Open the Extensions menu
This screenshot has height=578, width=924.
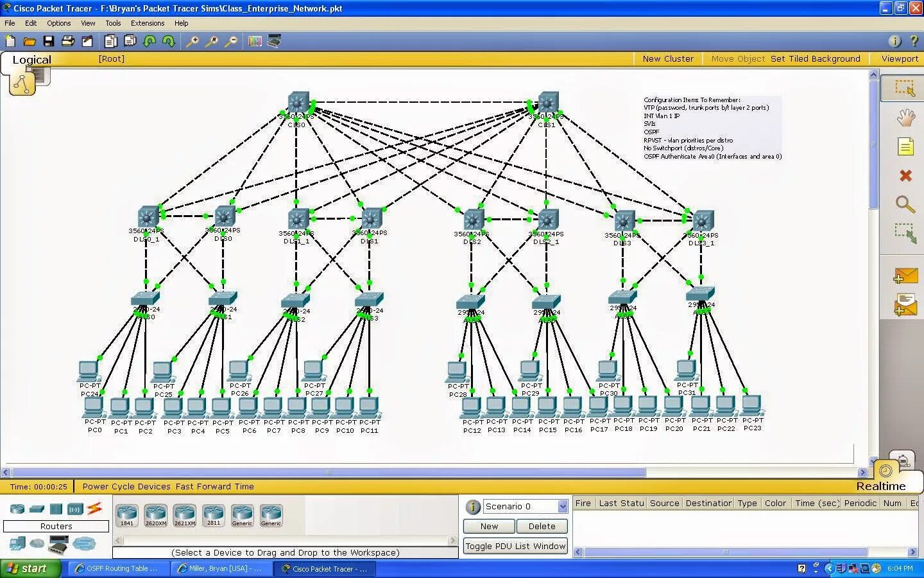[x=148, y=22]
